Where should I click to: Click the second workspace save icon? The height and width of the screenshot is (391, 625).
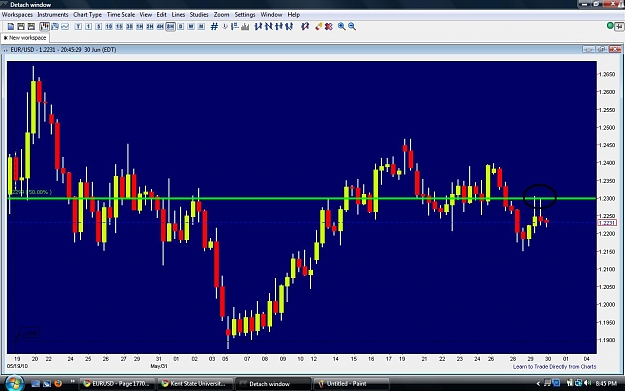[x=21, y=27]
